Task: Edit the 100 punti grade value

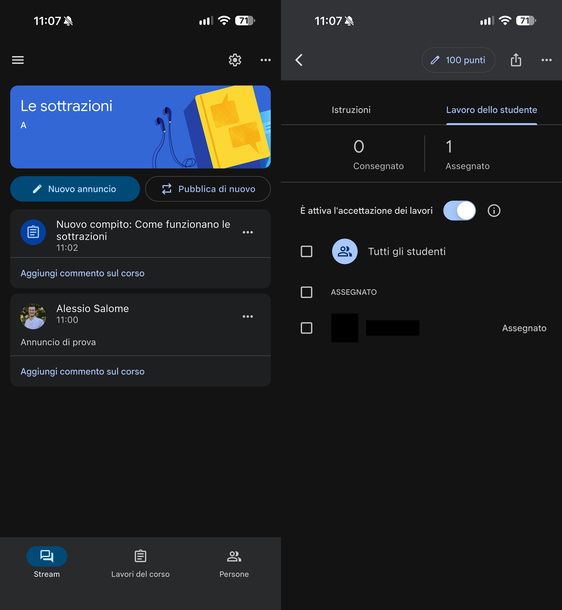Action: (x=459, y=60)
